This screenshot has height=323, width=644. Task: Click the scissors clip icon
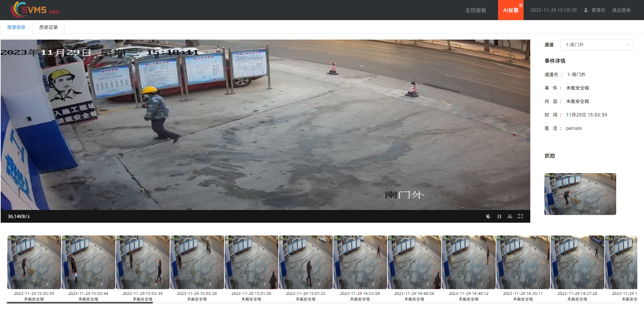coord(510,216)
